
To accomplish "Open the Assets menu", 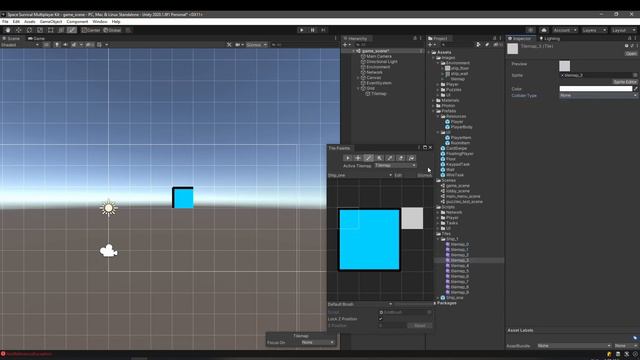I will (x=30, y=22).
